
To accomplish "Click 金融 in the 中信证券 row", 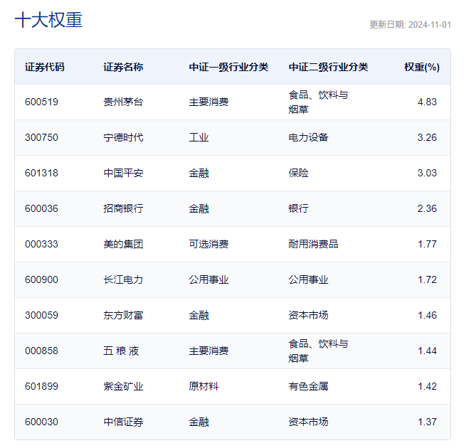I will [x=199, y=422].
